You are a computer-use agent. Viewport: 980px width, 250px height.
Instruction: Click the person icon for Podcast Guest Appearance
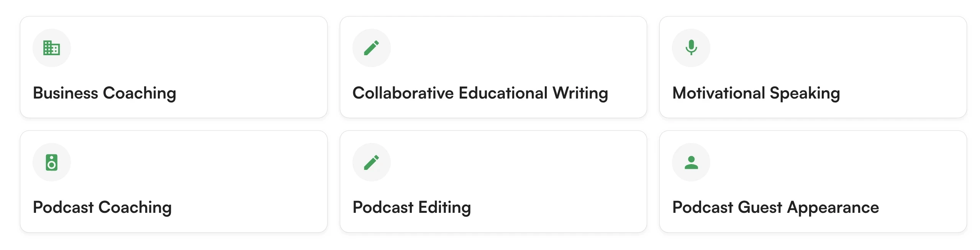691,162
